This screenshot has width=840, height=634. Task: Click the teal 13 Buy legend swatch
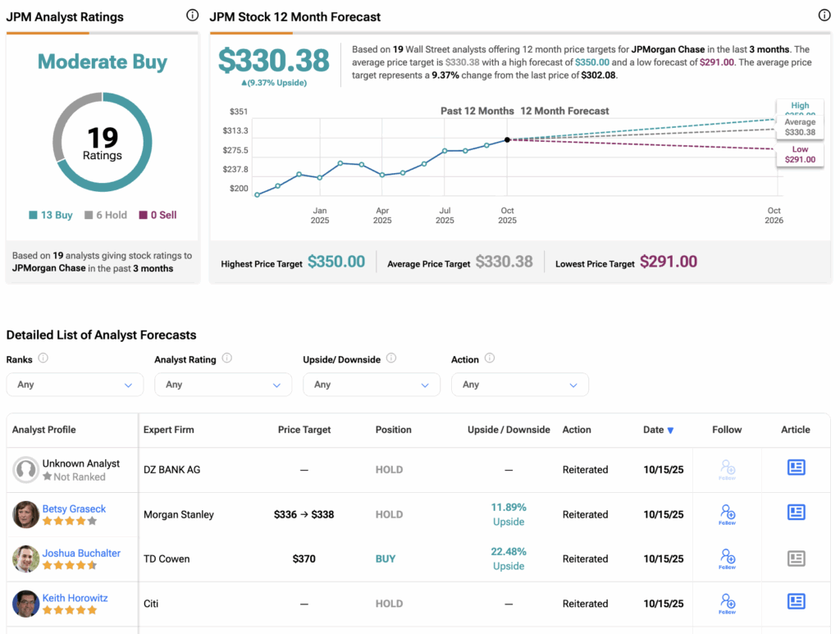(x=33, y=216)
